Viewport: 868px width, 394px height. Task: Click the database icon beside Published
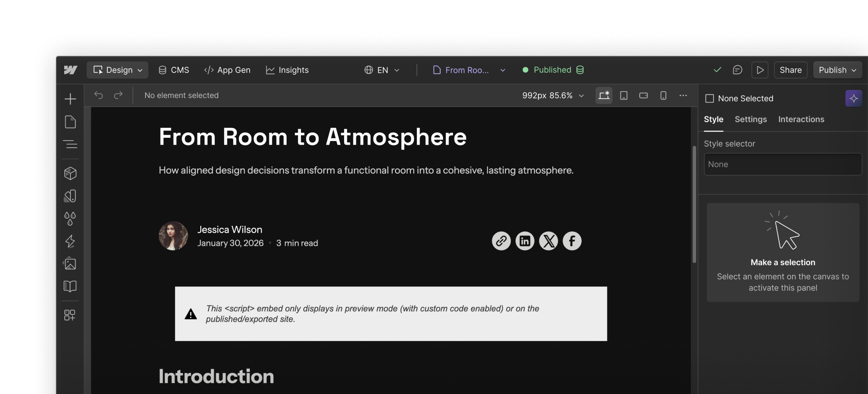pos(580,70)
